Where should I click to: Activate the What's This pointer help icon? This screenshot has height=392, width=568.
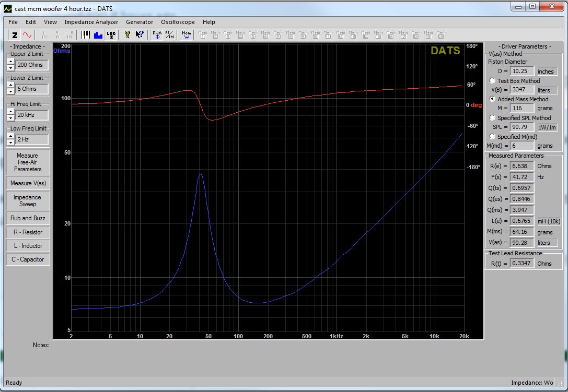[140, 35]
